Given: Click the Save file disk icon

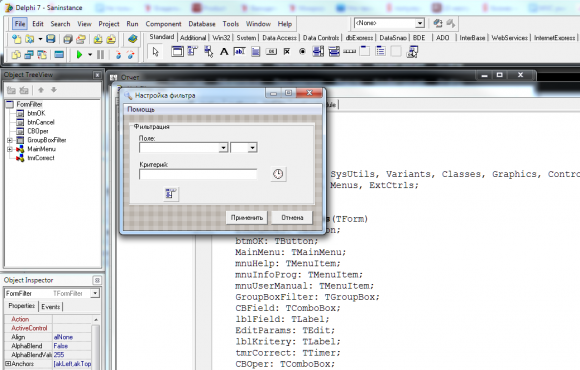Looking at the screenshot, I should pyautogui.click(x=51, y=39).
